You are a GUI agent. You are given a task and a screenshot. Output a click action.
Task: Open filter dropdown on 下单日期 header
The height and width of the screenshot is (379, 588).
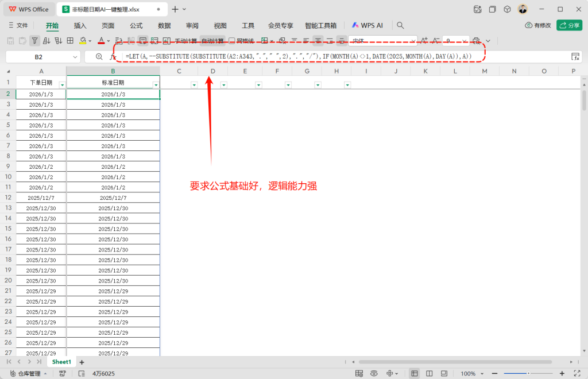click(x=62, y=85)
